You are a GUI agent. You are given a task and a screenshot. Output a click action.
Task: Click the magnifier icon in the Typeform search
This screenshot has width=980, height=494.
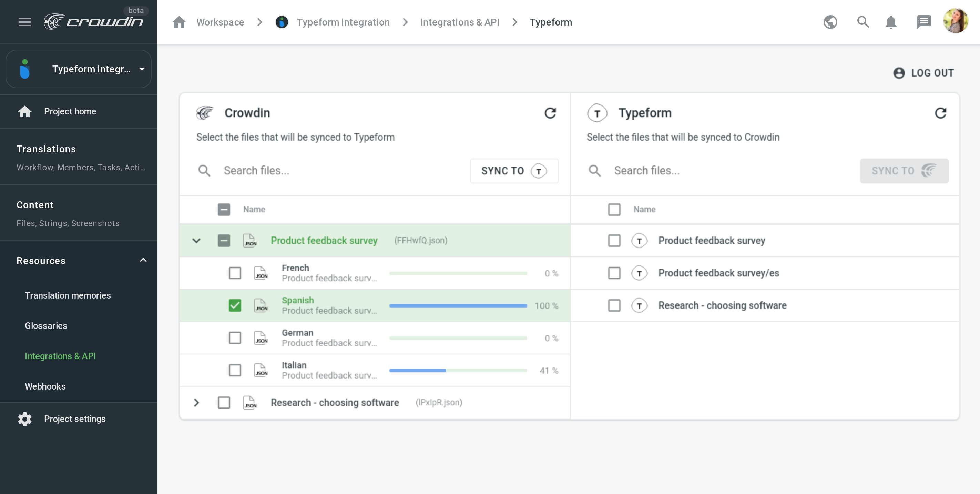[x=595, y=171]
